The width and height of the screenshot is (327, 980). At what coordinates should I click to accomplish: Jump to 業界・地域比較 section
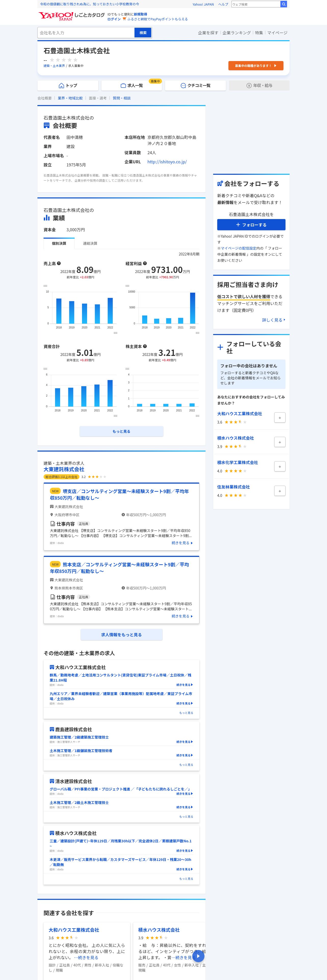coord(70,98)
